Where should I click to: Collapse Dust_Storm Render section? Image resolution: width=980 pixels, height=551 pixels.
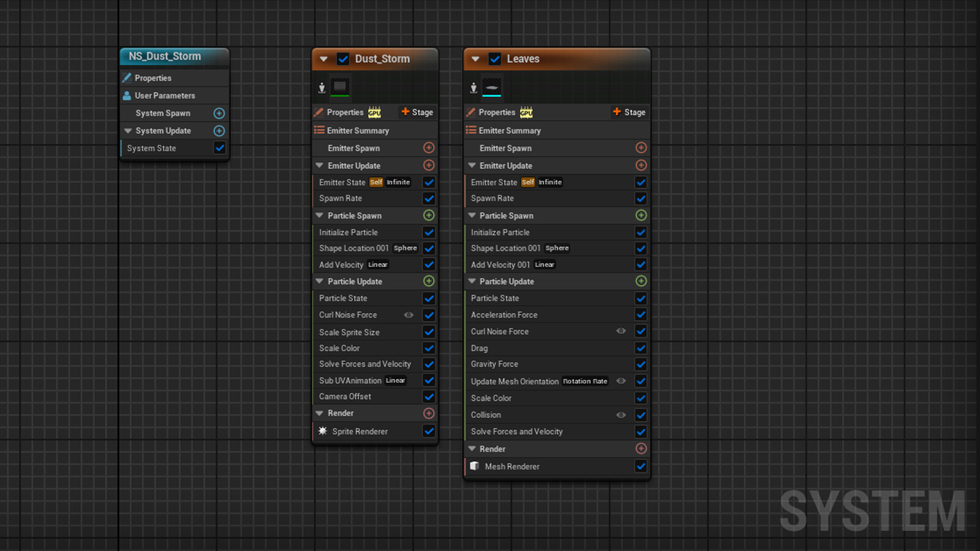click(x=319, y=413)
